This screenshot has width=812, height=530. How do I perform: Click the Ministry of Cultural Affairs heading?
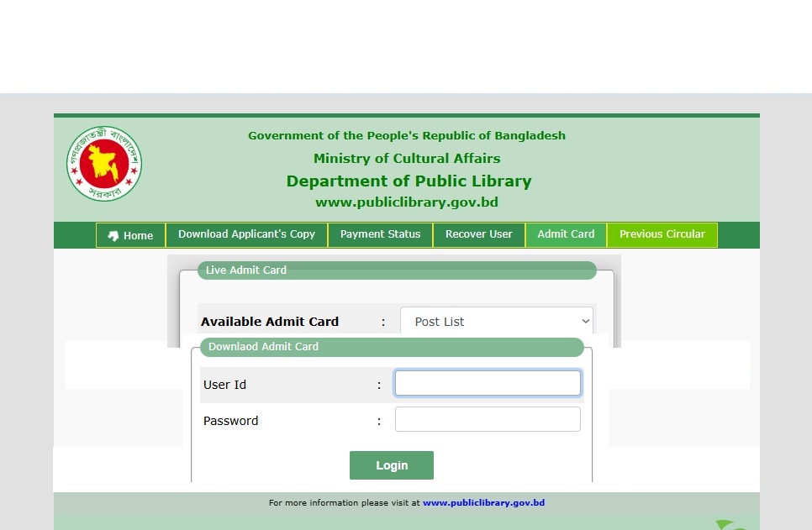407,159
